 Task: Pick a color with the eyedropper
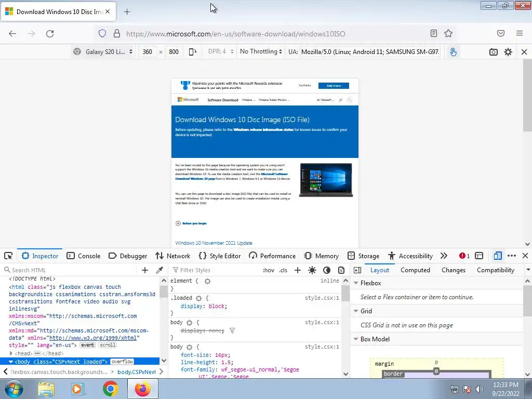click(159, 270)
